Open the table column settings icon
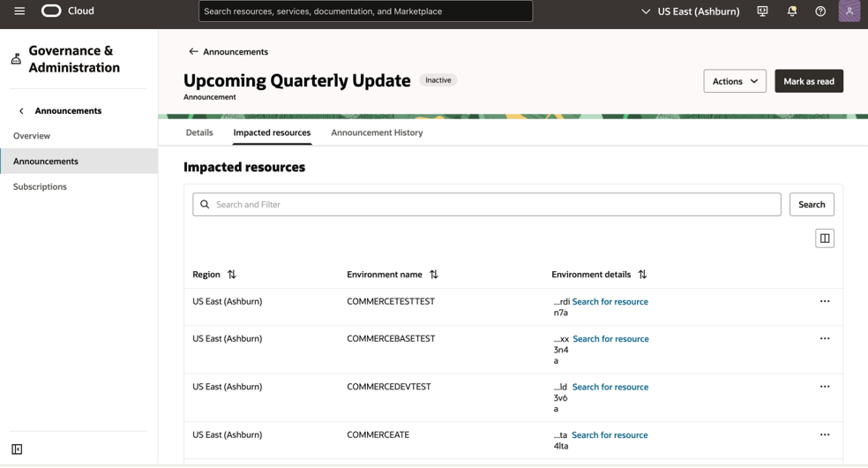Screen dimensions: 868x468 point(824,238)
